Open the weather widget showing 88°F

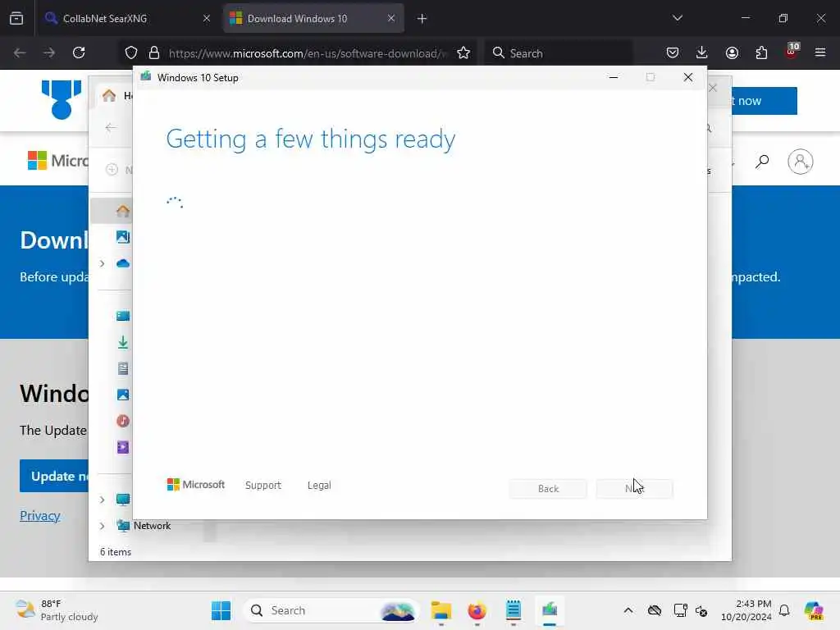tap(57, 610)
